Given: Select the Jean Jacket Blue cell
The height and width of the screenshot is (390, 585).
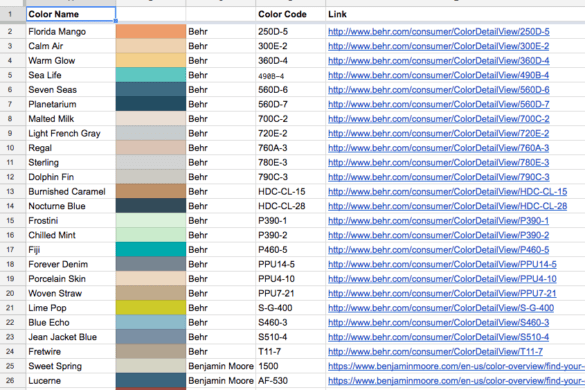Looking at the screenshot, I should tap(71, 337).
